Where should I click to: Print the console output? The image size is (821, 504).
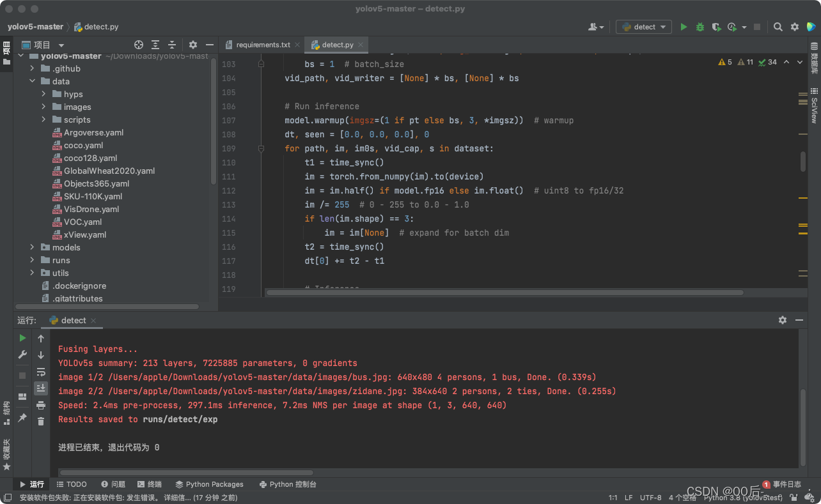click(41, 405)
